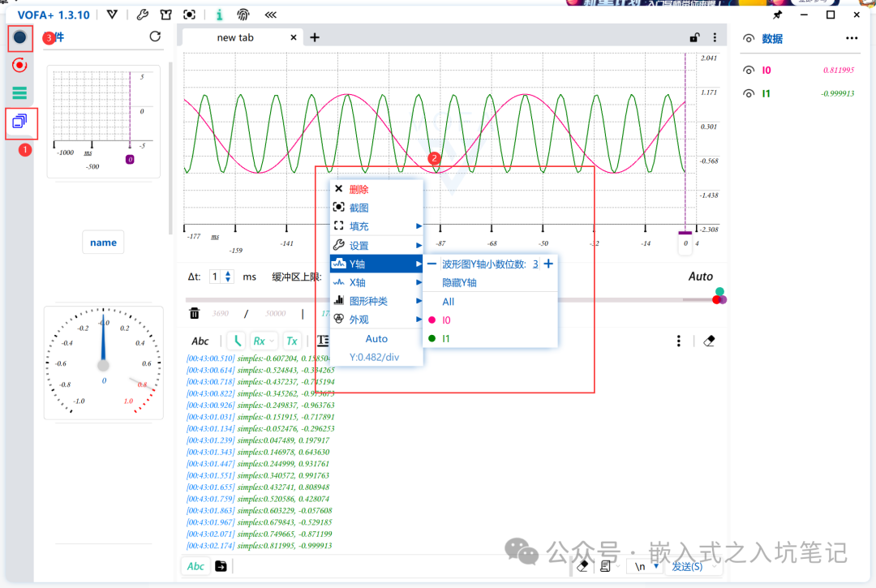The image size is (876, 588).
Task: Click the VOFA+ V logo icon
Action: (112, 15)
